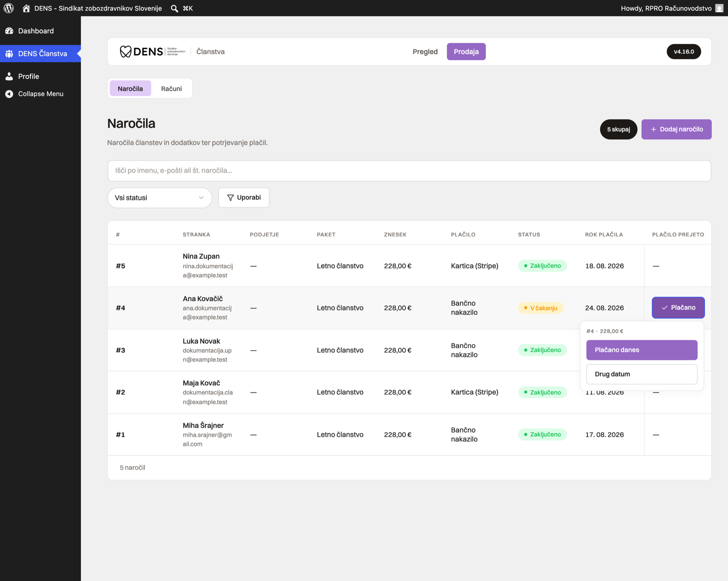Click the Dashboard gauge icon

9,31
